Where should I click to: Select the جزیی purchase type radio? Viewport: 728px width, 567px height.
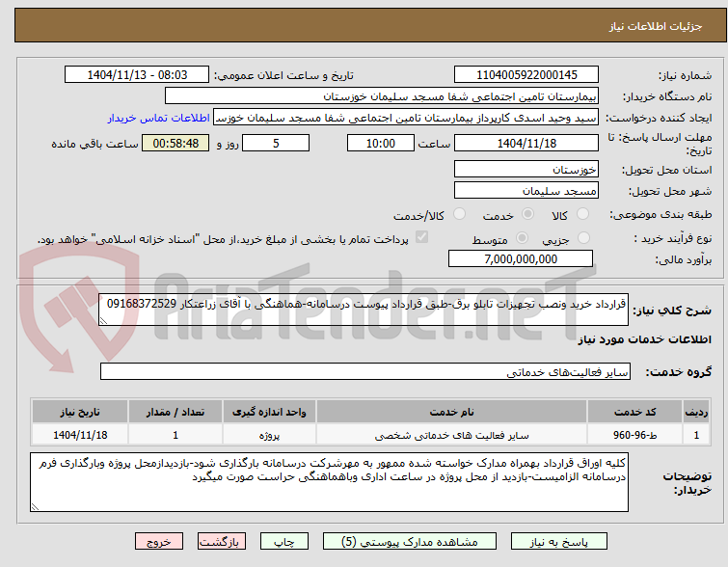point(583,238)
